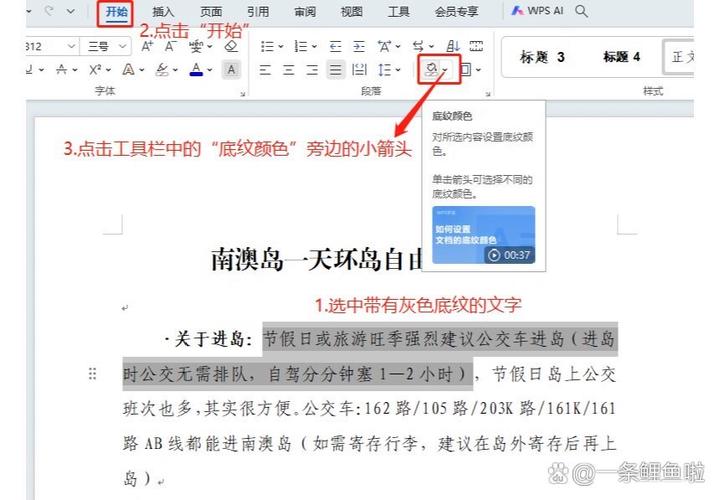This screenshot has width=719, height=500.
Task: Open the 会员专享 tab
Action: (457, 11)
